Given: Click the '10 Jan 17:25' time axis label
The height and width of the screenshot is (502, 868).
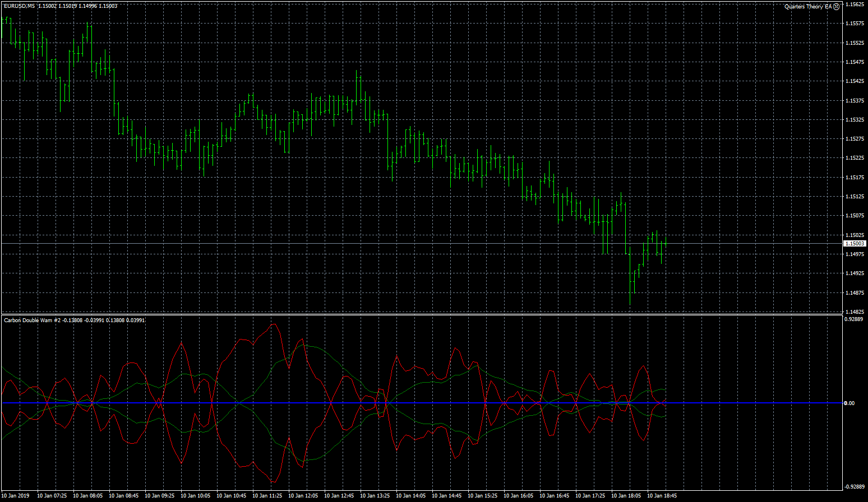Looking at the screenshot, I should click(590, 495).
